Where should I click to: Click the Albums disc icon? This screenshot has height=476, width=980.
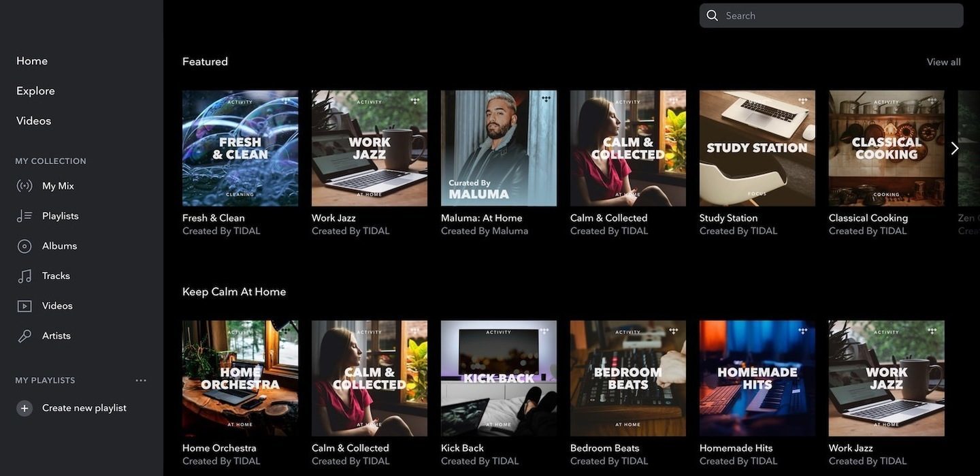click(24, 246)
